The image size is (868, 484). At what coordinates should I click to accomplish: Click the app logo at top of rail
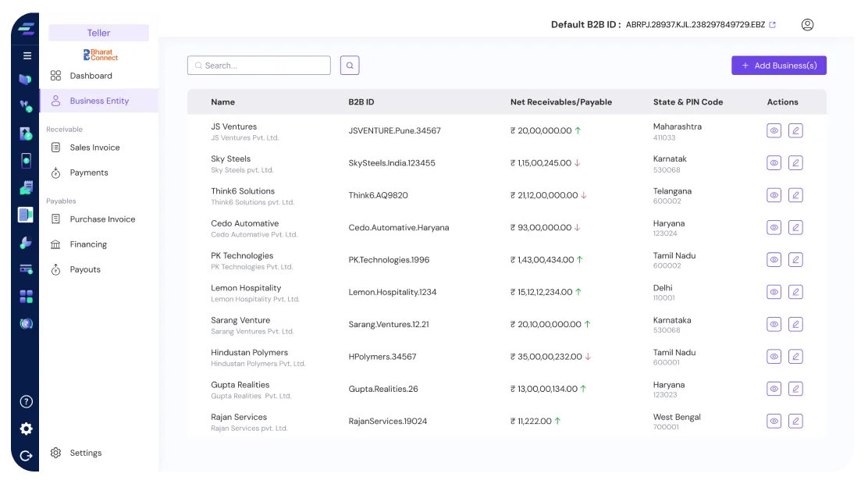(x=26, y=27)
